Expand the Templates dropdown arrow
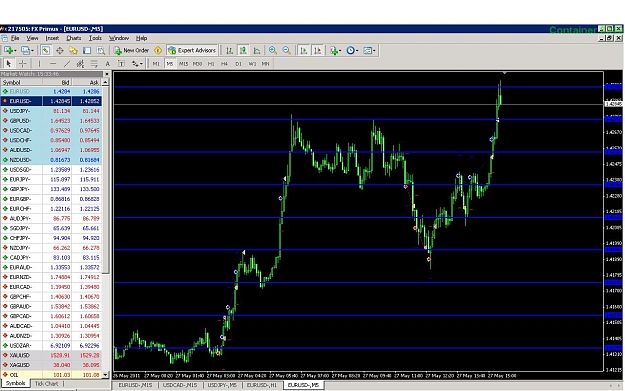625x391 pixels. click(374, 51)
